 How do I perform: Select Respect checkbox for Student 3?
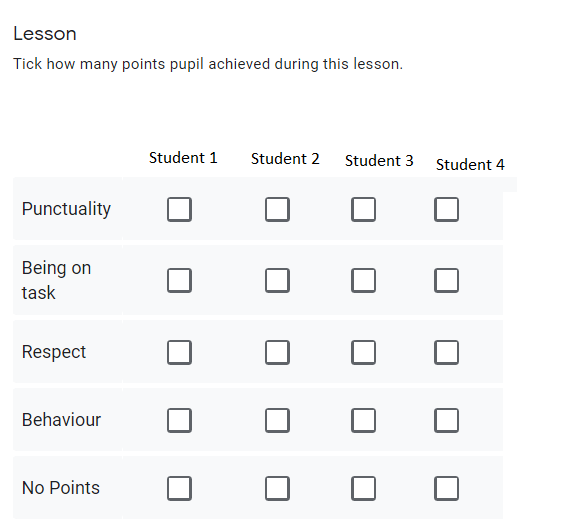[364, 352]
